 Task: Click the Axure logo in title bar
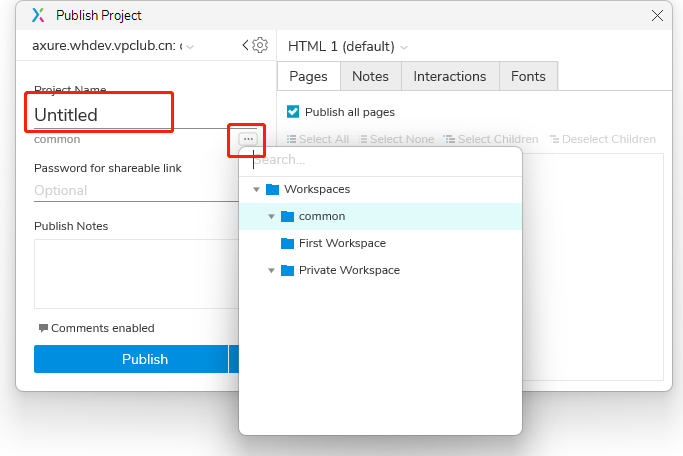coord(38,15)
